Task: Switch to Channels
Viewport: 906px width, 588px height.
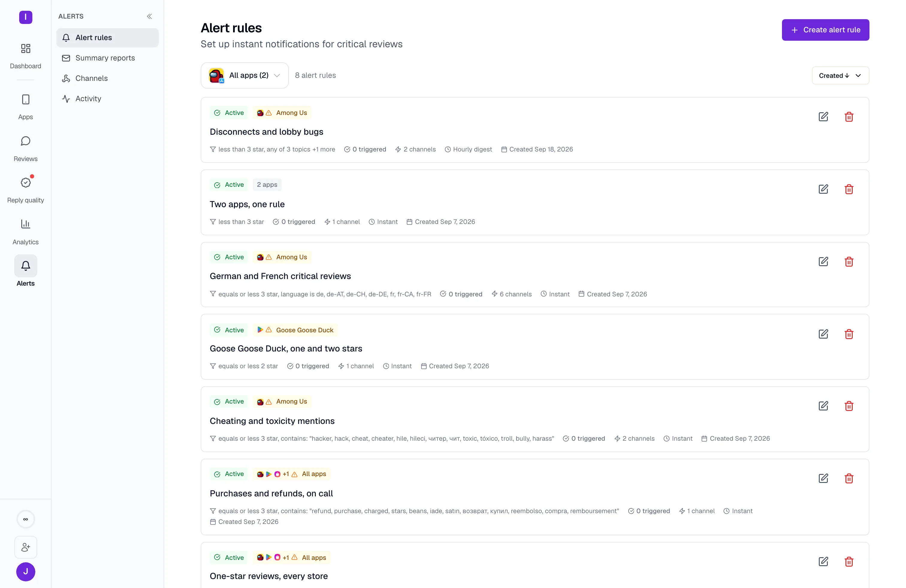Action: click(x=107, y=78)
